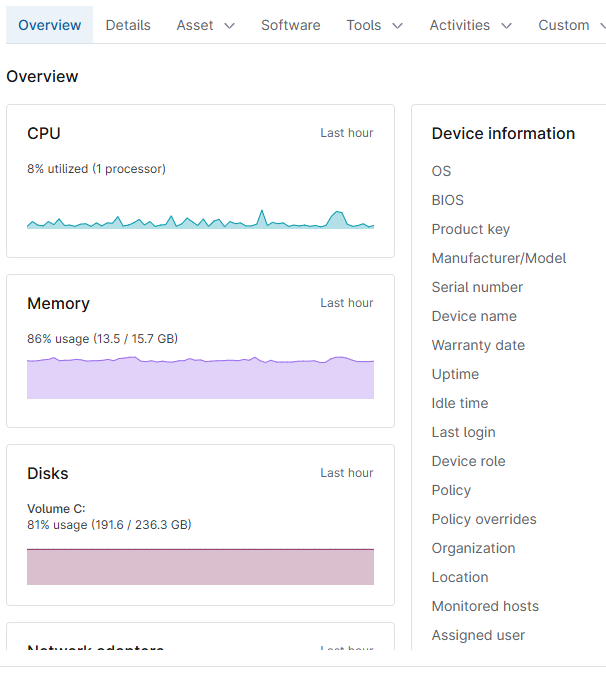Viewport: 606px width, 676px height.
Task: Click '81% usage (191.6 / 236.3 GB)' text
Action: click(109, 525)
